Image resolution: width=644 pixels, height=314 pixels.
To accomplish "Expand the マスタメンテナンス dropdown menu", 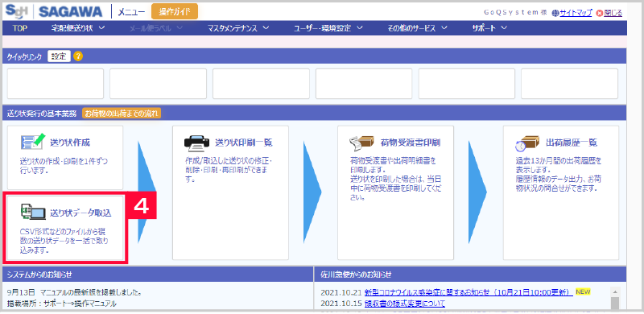I will pyautogui.click(x=238, y=28).
